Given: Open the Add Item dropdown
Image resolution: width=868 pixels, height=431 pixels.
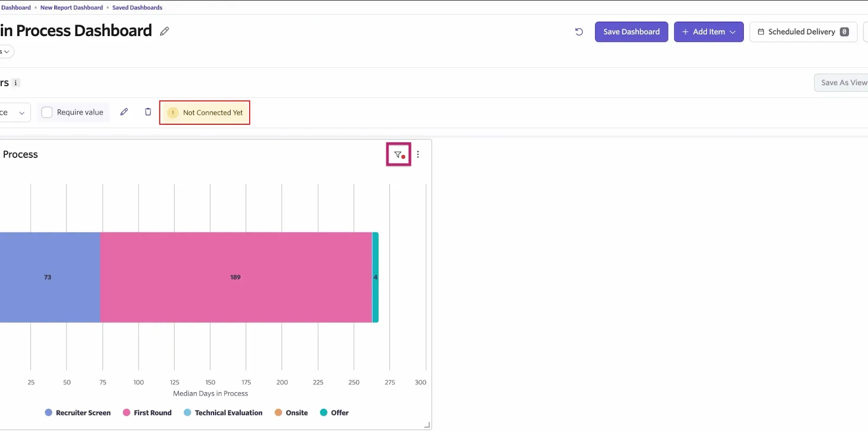Looking at the screenshot, I should 709,32.
